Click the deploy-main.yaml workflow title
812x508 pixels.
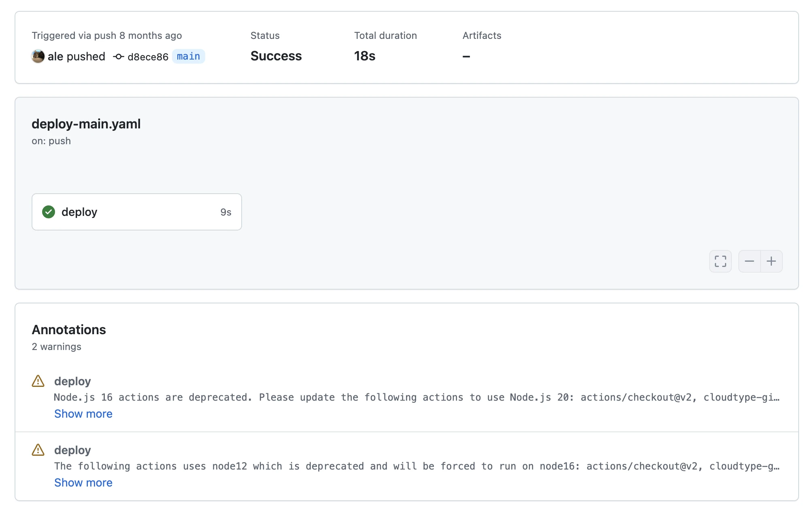point(86,124)
